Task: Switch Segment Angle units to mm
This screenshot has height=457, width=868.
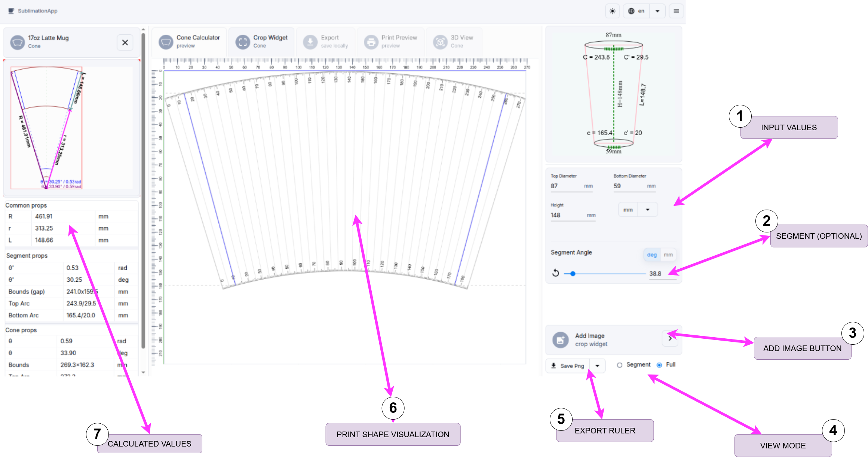Action: [669, 255]
